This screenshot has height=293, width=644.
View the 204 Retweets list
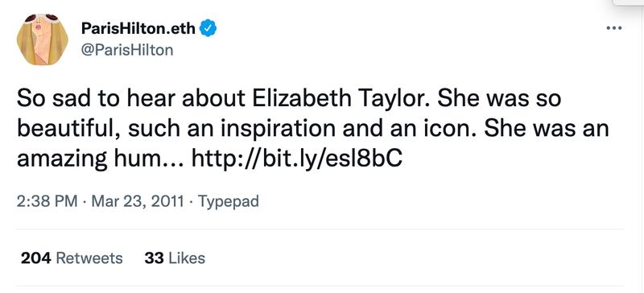(72, 258)
